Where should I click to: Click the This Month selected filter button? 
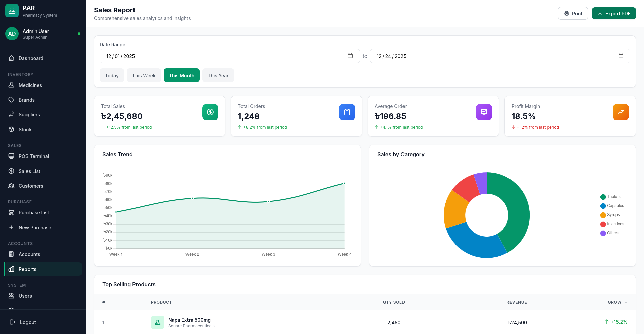181,75
